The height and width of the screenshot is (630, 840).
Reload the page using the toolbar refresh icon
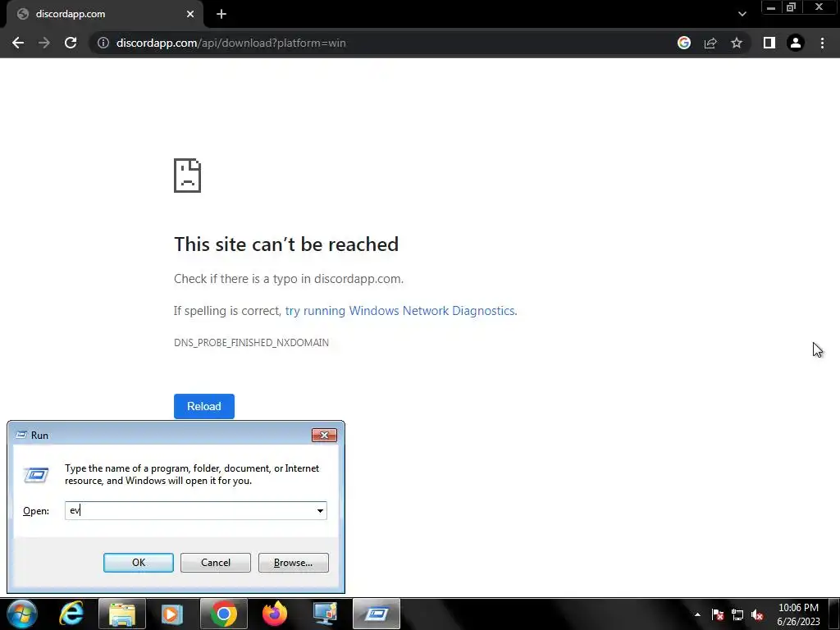tap(71, 43)
